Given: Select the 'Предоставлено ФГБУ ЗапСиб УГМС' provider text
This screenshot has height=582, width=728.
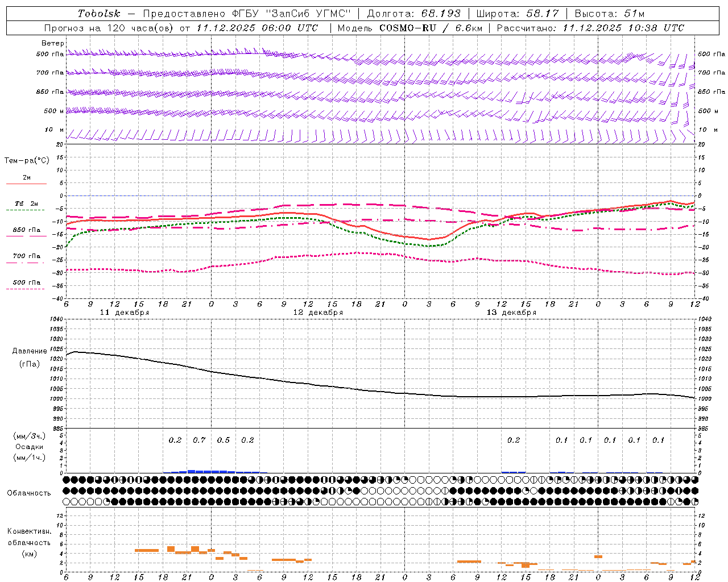Looking at the screenshot, I should 247,14.
